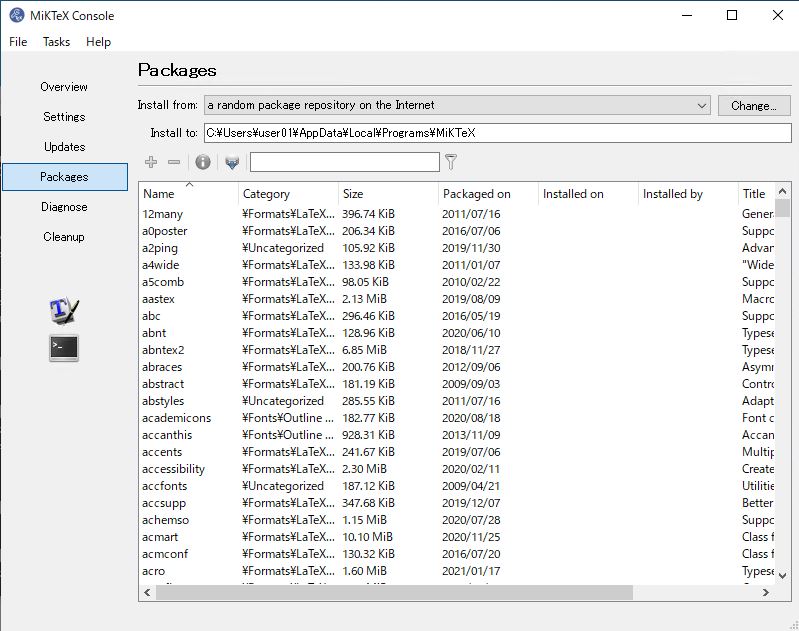Launch the TeXworks editor icon
The height and width of the screenshot is (631, 799).
64,310
